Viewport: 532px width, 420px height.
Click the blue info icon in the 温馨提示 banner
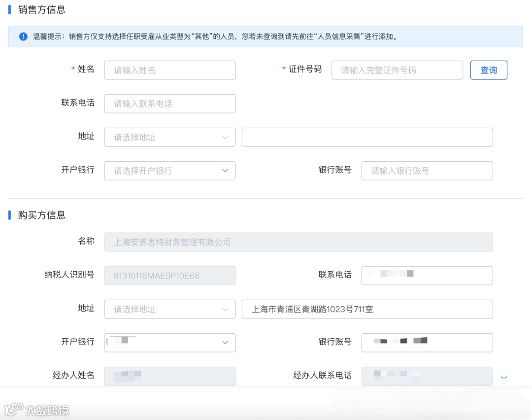point(23,36)
